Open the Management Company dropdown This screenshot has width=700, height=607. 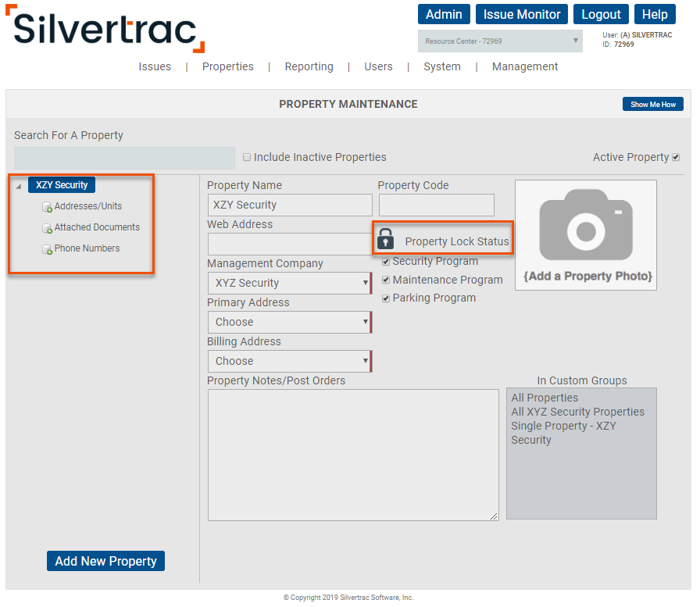(x=290, y=283)
